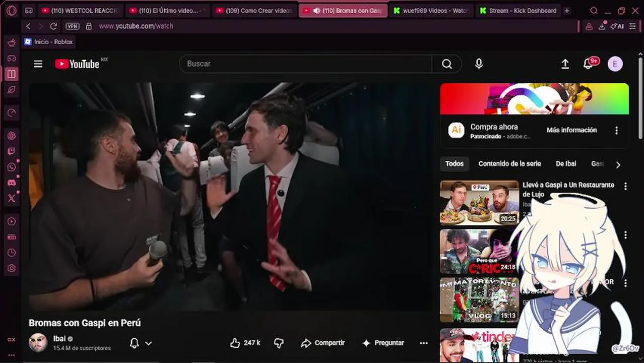Screen dimensions: 644x363
Task: Start voice search with microphone icon
Action: pos(479,64)
